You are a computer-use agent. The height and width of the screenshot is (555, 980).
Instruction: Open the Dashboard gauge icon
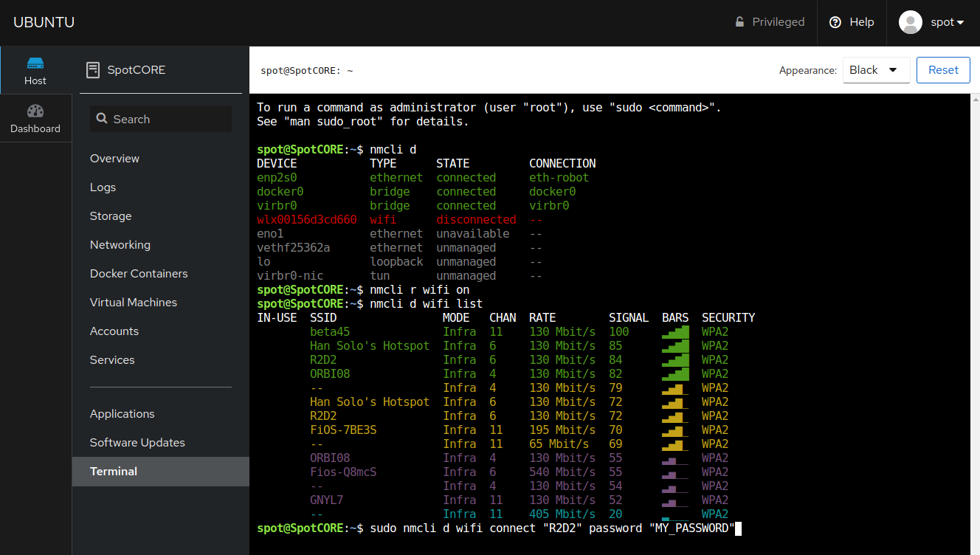click(35, 111)
